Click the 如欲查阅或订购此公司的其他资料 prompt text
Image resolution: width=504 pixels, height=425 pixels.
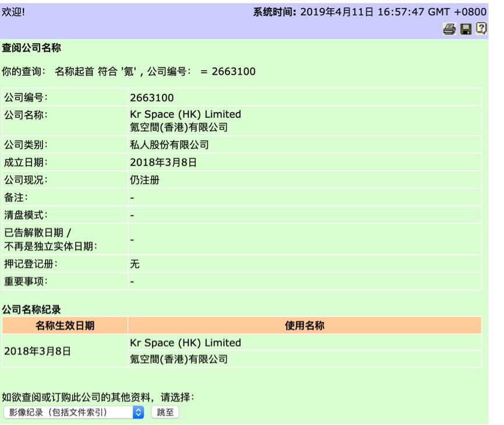[98, 397]
